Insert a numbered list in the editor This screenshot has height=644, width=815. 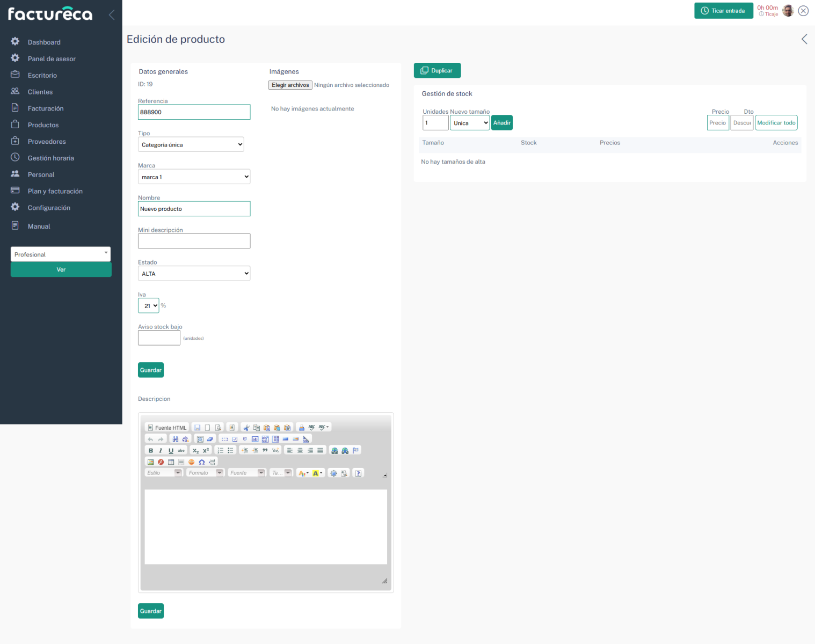220,451
